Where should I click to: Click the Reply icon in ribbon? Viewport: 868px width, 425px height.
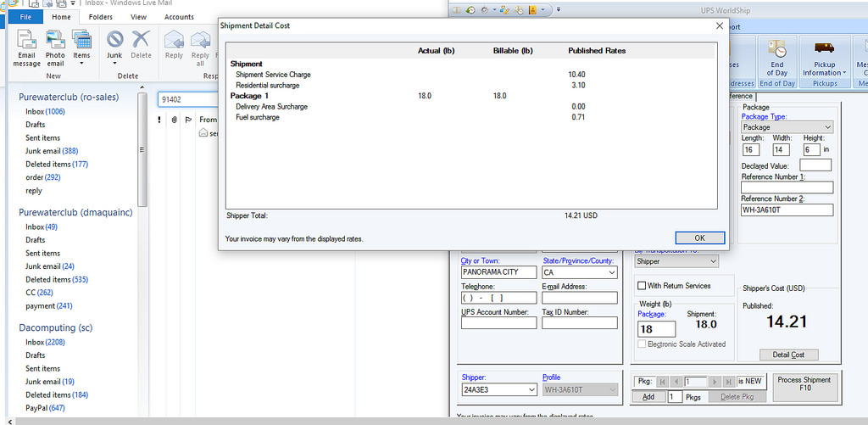(174, 39)
